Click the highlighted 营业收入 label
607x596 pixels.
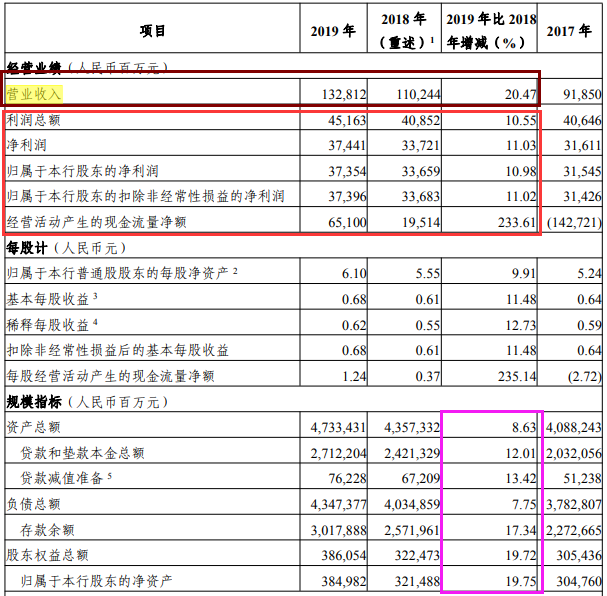34,94
